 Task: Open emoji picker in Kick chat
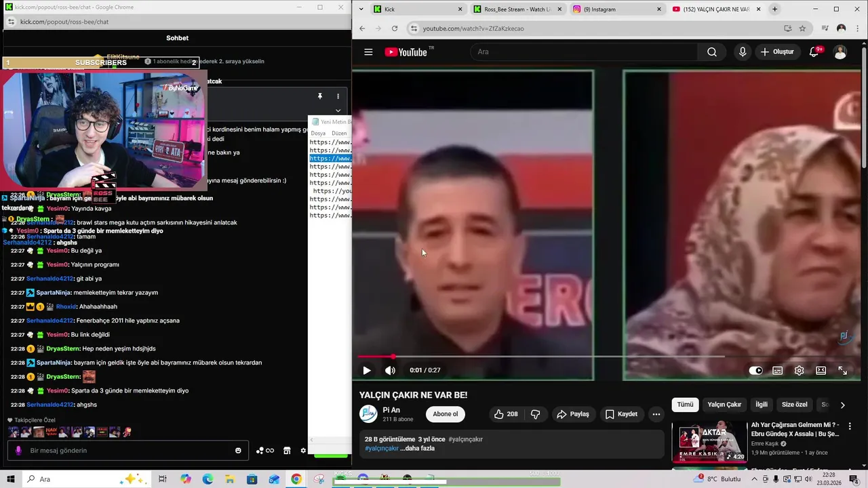tap(238, 450)
